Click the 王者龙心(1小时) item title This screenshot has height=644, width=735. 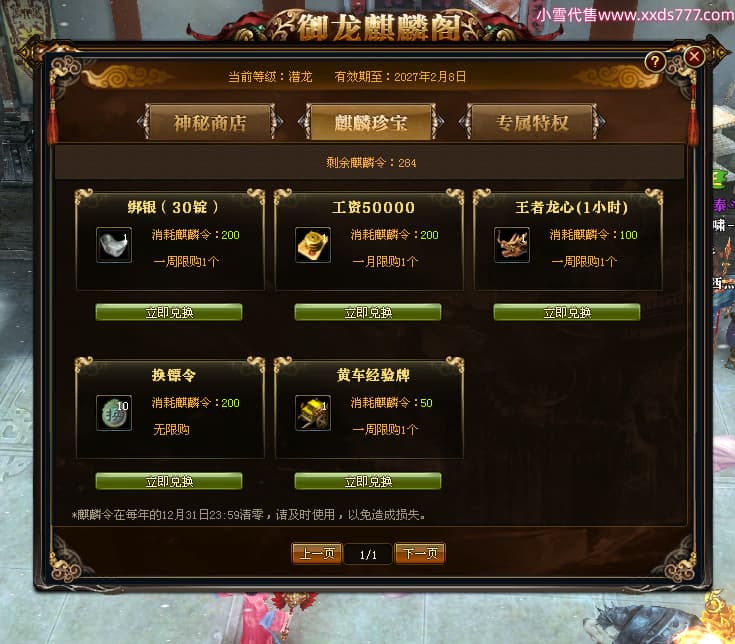[x=571, y=207]
